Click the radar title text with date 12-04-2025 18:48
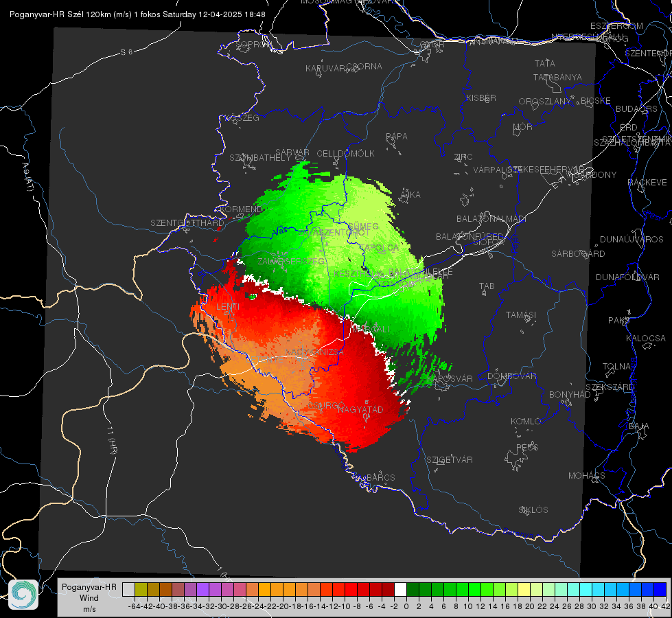 click(137, 14)
